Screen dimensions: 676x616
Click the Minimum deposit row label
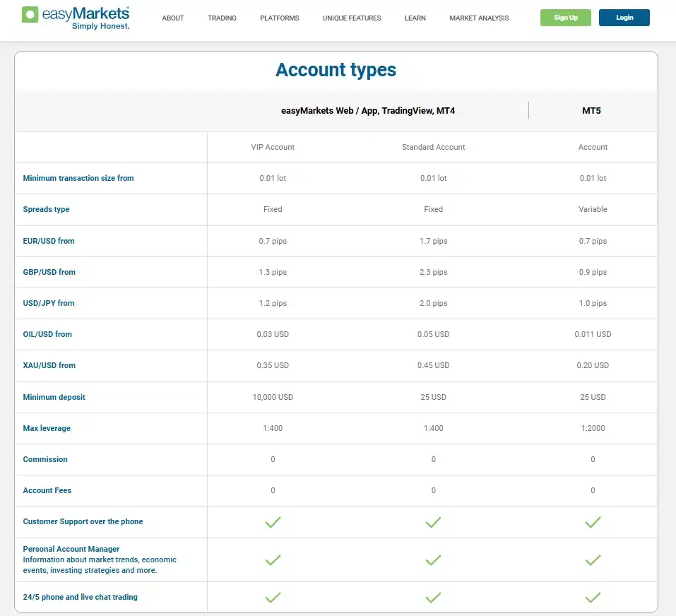(54, 397)
